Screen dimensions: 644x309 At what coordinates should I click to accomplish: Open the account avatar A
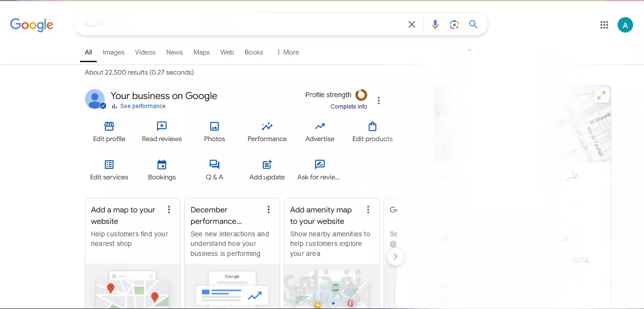[x=625, y=25]
